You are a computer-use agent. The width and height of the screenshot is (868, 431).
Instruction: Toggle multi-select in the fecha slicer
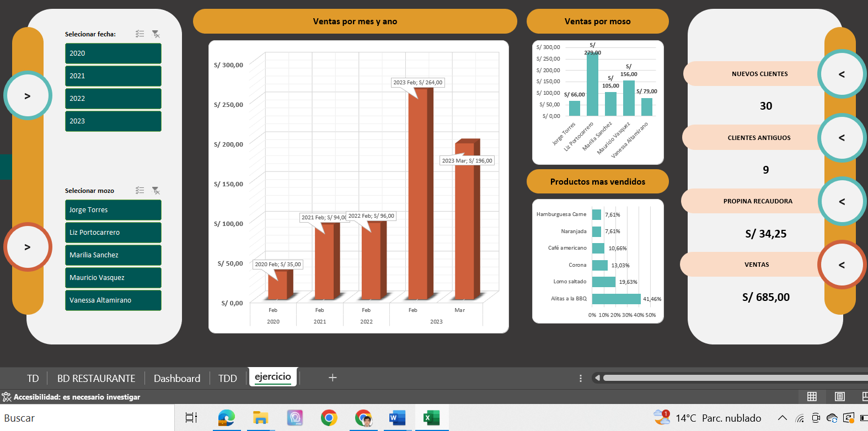coord(140,34)
